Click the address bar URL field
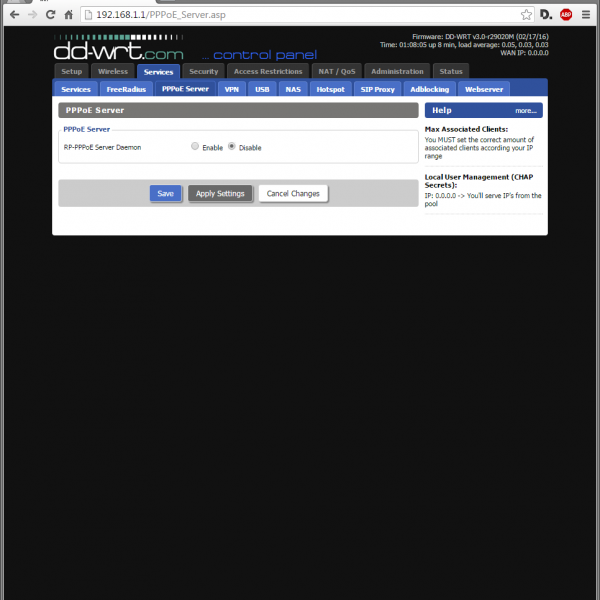The width and height of the screenshot is (600, 600). click(300, 15)
